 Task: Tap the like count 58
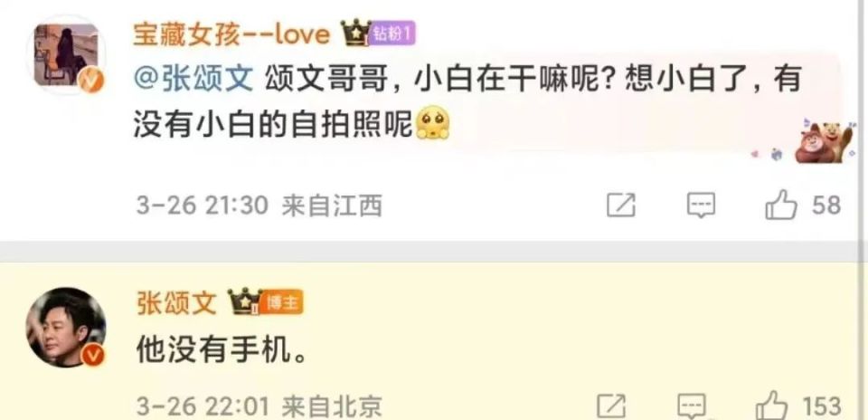[826, 205]
